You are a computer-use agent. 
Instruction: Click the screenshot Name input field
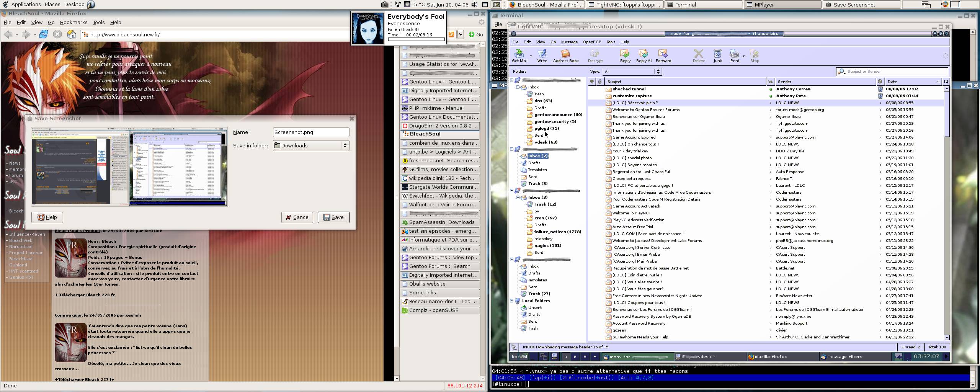point(311,132)
